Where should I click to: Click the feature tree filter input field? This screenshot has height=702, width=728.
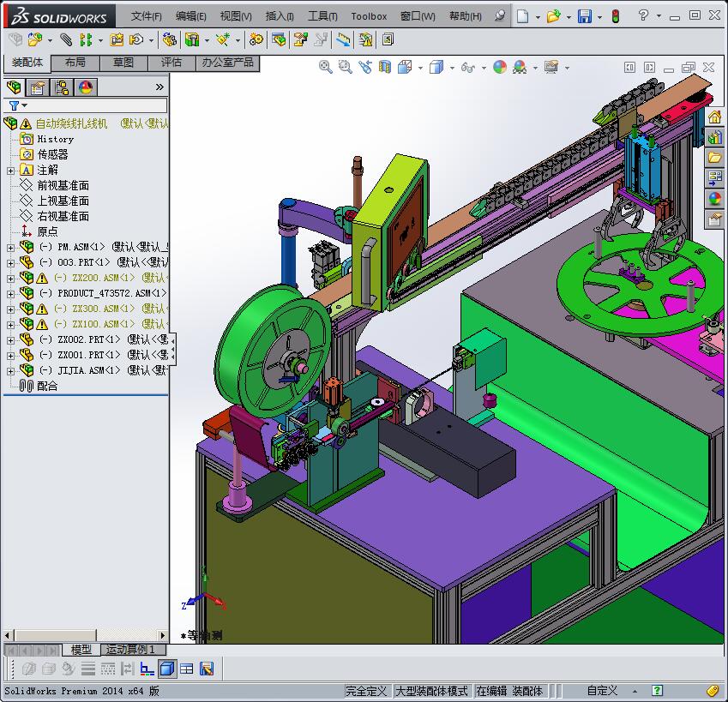(x=96, y=105)
